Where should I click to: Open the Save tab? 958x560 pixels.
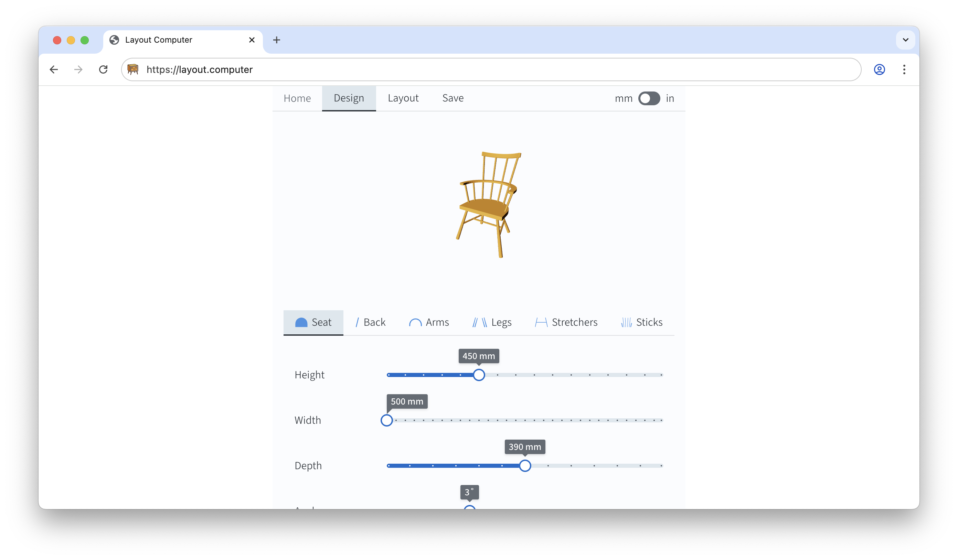click(x=453, y=98)
